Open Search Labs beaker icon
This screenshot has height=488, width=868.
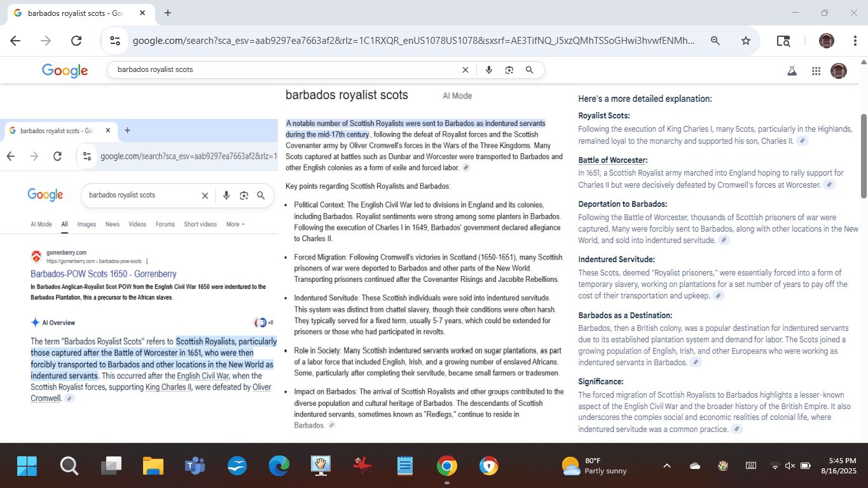[792, 71]
